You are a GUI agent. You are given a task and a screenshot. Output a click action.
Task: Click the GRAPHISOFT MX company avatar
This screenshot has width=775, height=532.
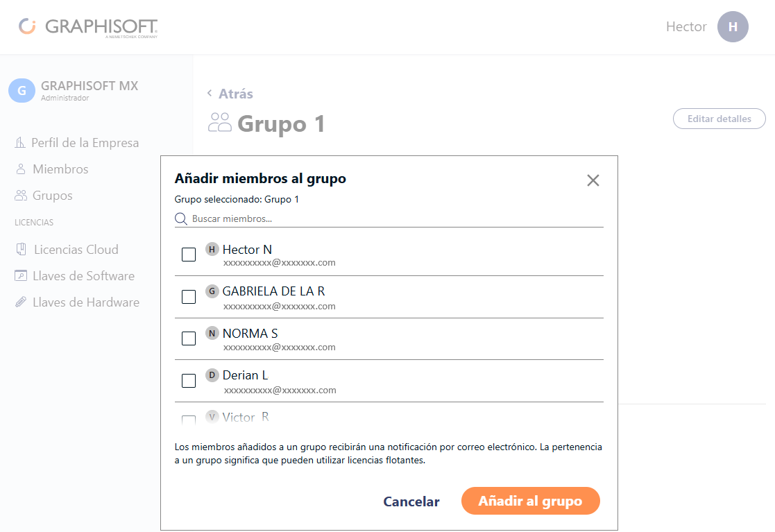coord(22,90)
